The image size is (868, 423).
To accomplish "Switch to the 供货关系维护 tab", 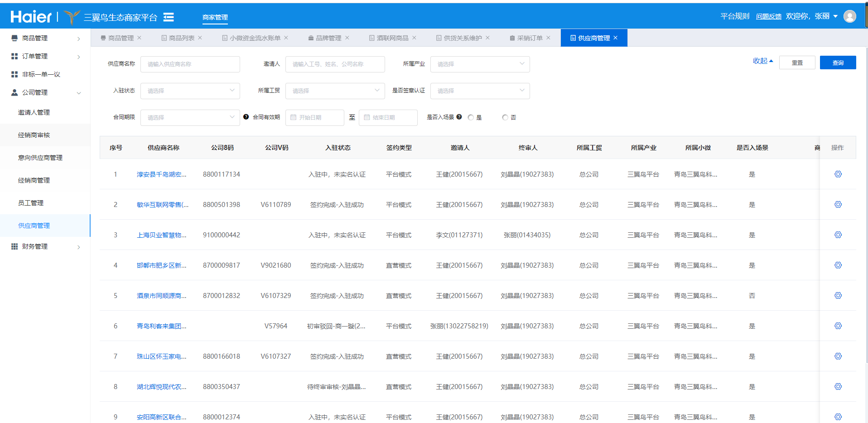I will coord(463,38).
